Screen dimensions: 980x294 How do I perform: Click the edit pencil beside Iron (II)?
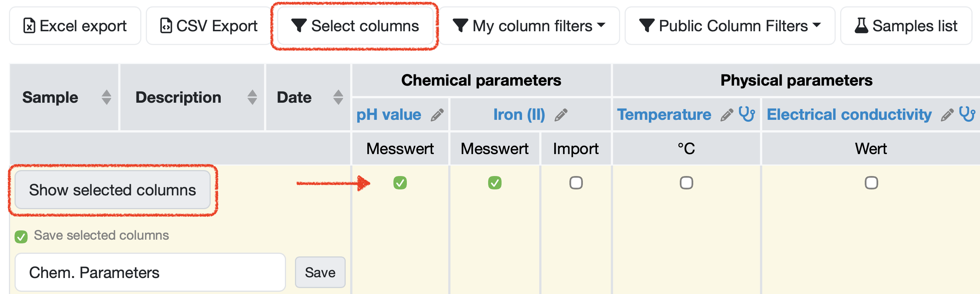[561, 115]
